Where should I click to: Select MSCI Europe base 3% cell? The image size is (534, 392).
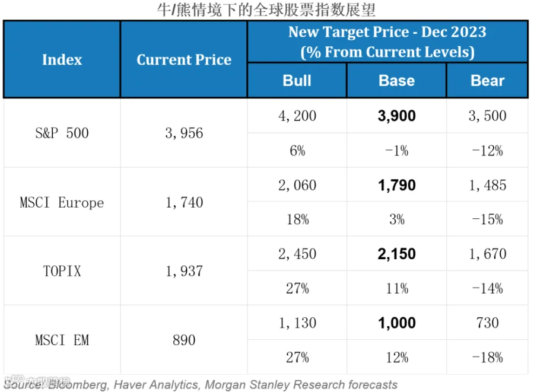tap(396, 219)
